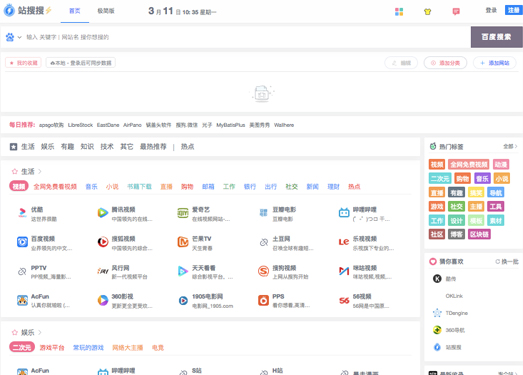This screenshot has height=375, width=523.
Task: Open the 搜狗视频 S icon
Action: [x=264, y=271]
